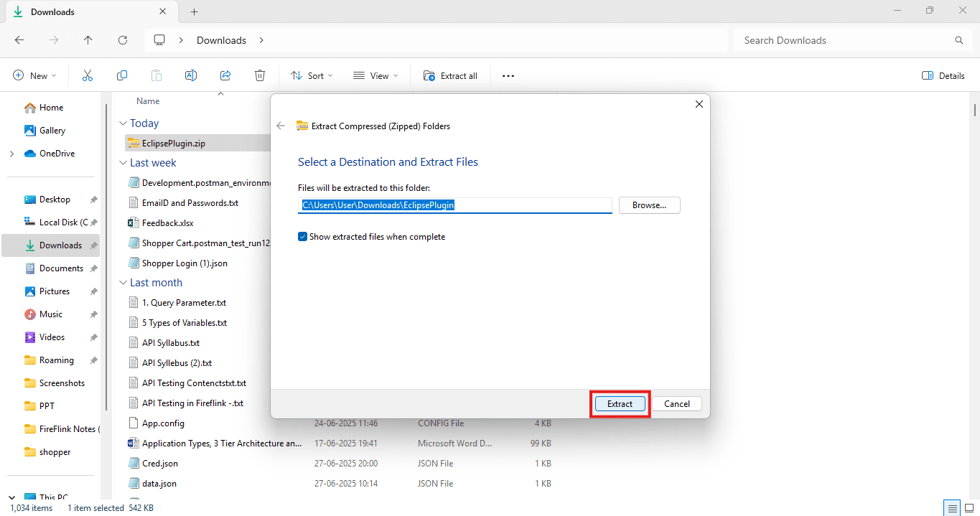This screenshot has height=516, width=980.
Task: Click the Rename icon in toolbar
Action: [x=191, y=75]
